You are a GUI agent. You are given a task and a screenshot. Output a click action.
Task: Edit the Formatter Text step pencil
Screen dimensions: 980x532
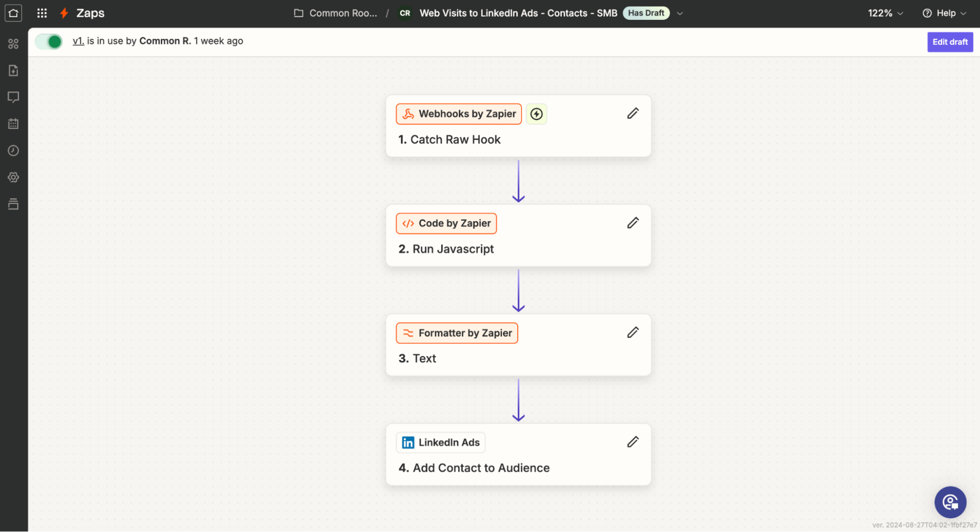point(633,332)
